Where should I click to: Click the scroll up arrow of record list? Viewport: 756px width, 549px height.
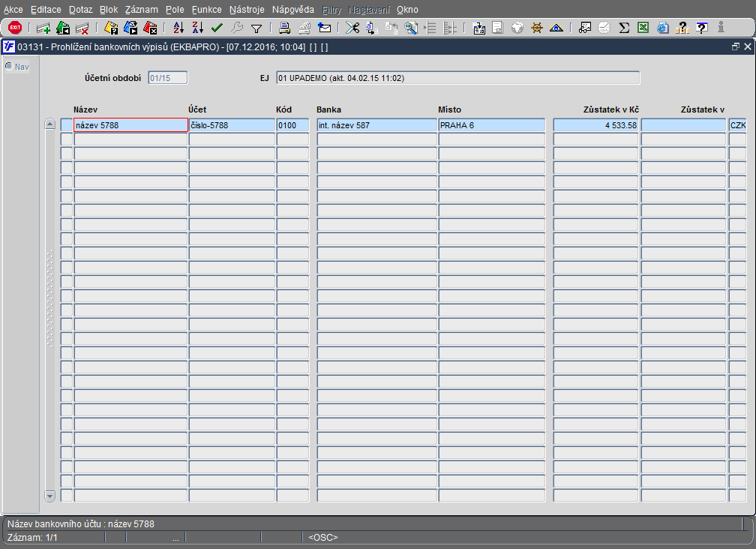click(x=50, y=124)
